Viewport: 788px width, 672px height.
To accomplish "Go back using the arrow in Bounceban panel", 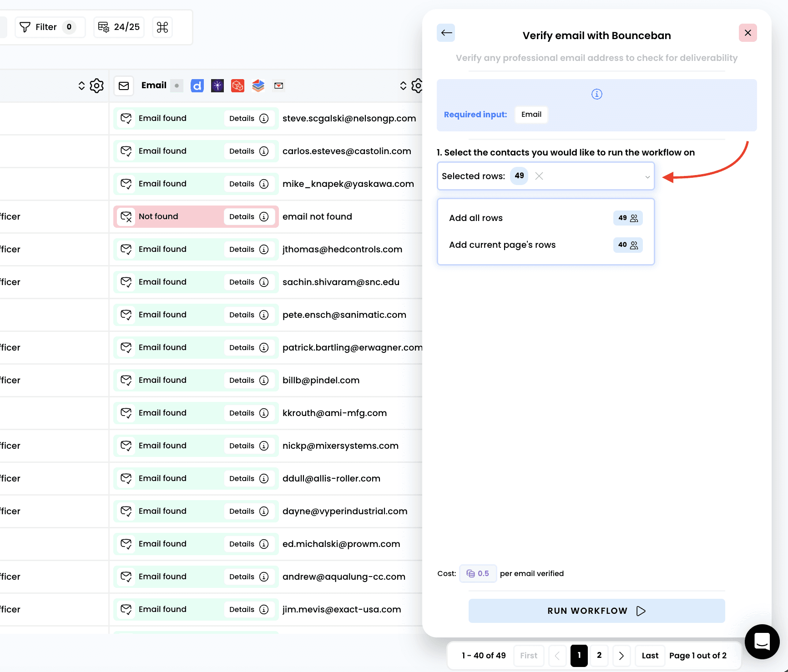I will 446,33.
